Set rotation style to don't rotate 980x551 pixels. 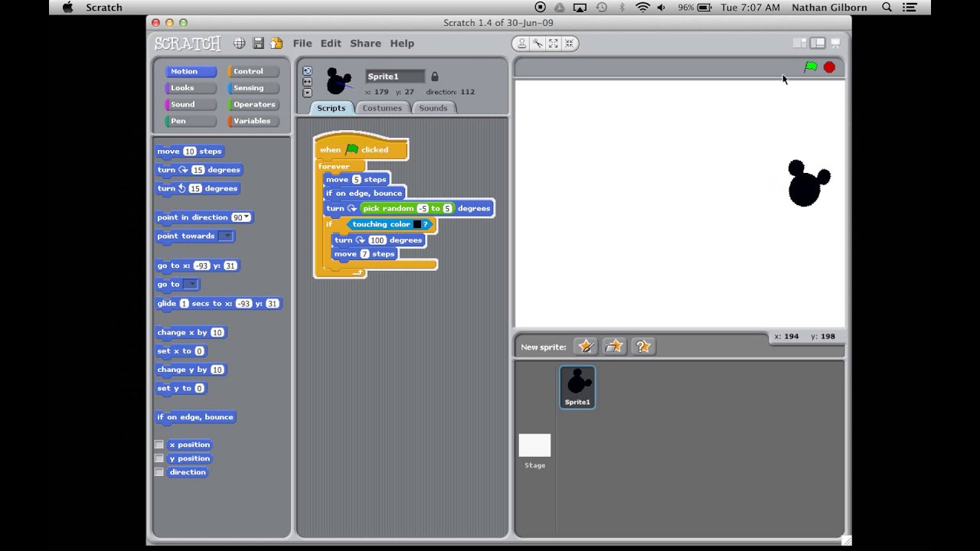[x=307, y=93]
